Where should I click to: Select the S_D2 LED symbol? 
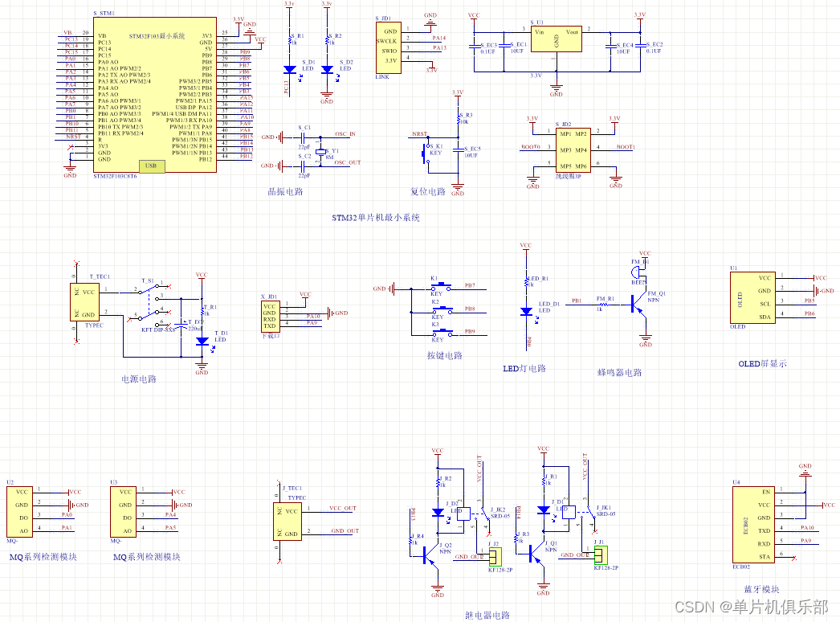click(x=328, y=70)
